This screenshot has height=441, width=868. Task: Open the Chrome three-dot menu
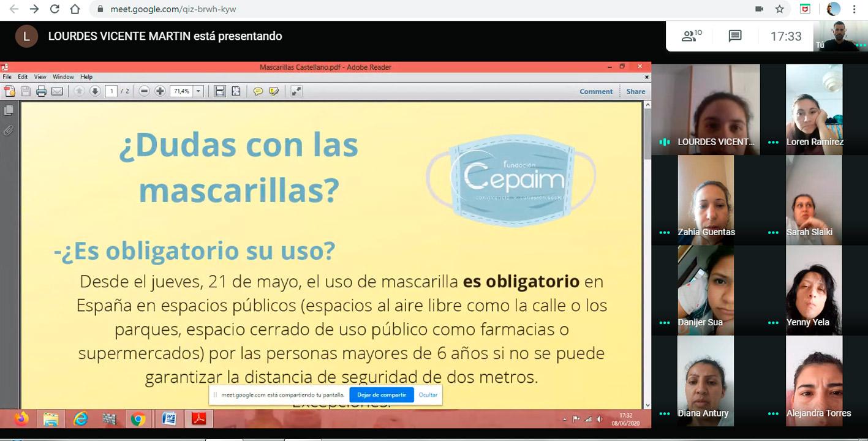(854, 9)
